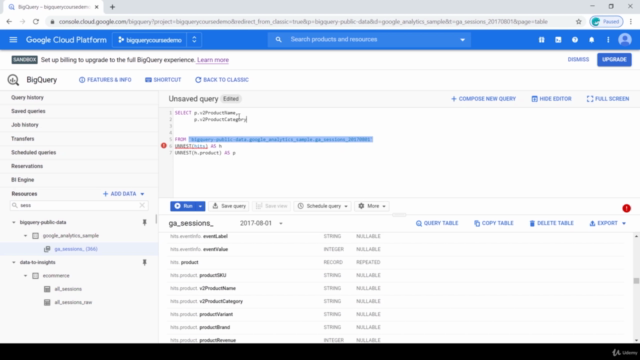Screen dimensions: 640x360
Task: Click the hits.product.v2ProductCategory field row
Action: (397, 301)
